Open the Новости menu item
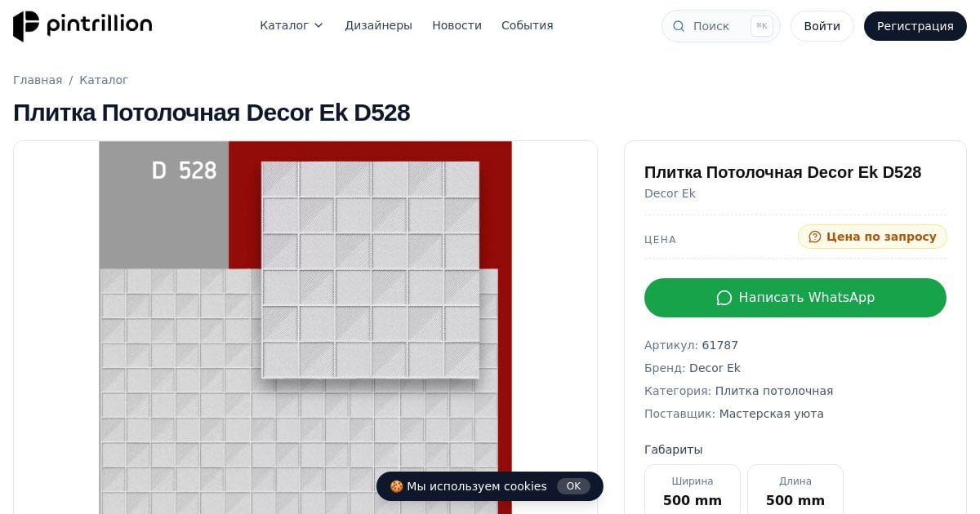The height and width of the screenshot is (514, 980). [x=457, y=25]
